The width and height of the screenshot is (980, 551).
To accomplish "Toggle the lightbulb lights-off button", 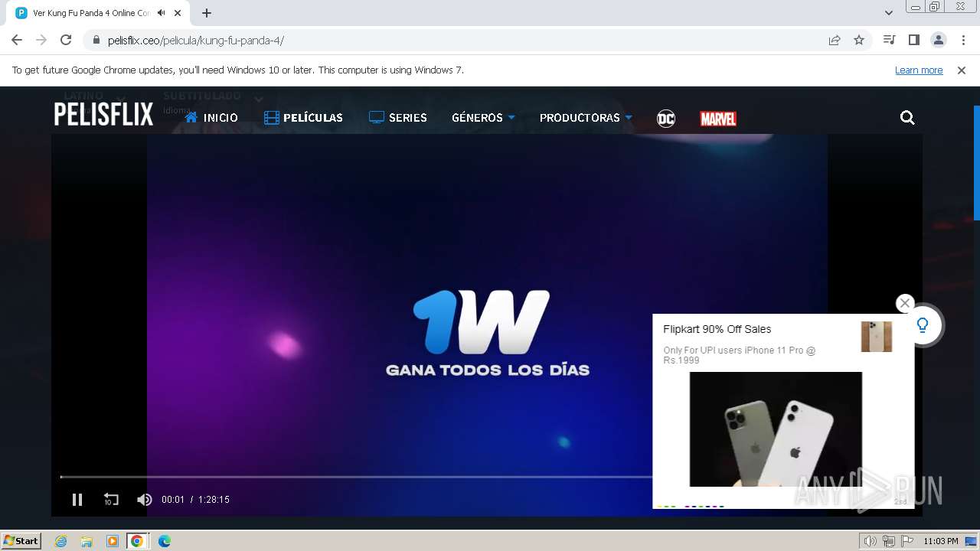I will point(923,325).
